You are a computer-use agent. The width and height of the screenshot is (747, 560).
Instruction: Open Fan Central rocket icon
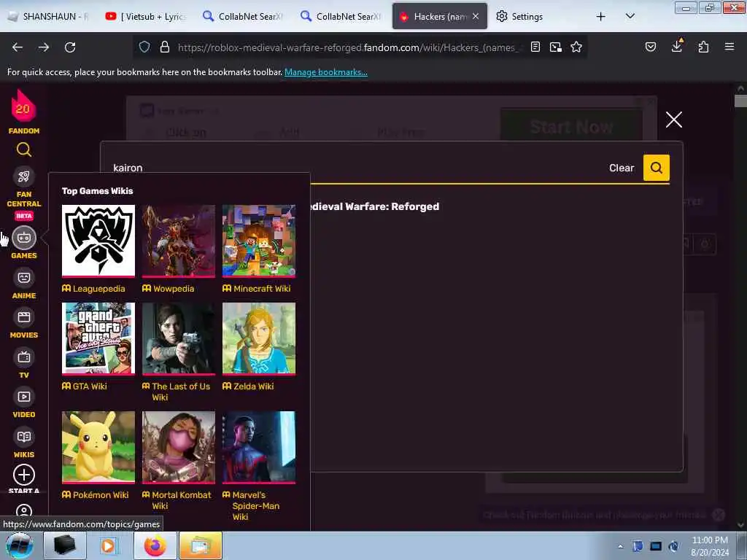24,176
